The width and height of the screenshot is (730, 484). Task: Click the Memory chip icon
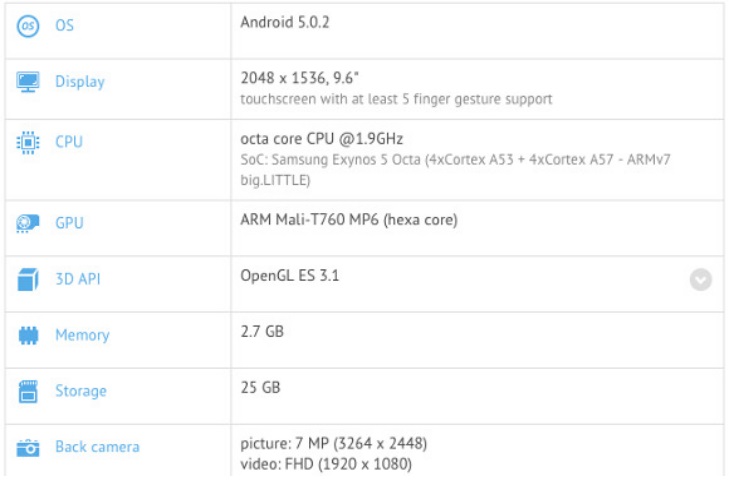tap(29, 336)
